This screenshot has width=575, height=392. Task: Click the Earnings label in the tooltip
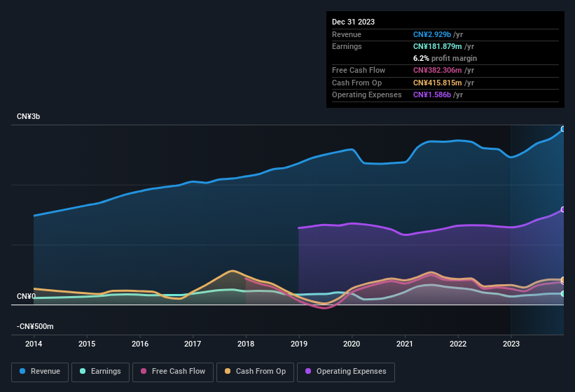(347, 46)
